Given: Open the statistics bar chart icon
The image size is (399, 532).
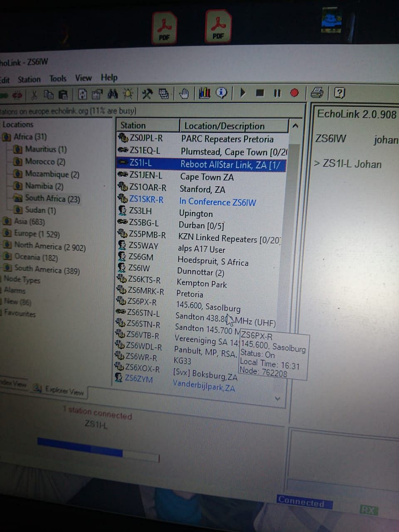Looking at the screenshot, I should (204, 93).
